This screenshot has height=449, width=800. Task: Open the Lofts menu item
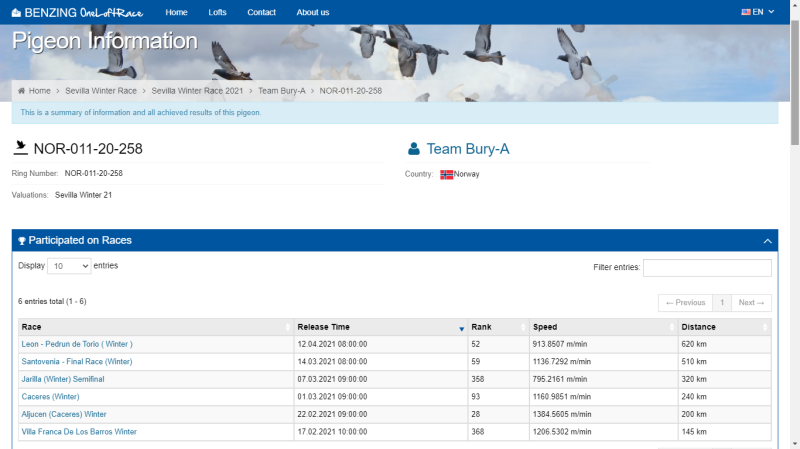click(x=217, y=12)
